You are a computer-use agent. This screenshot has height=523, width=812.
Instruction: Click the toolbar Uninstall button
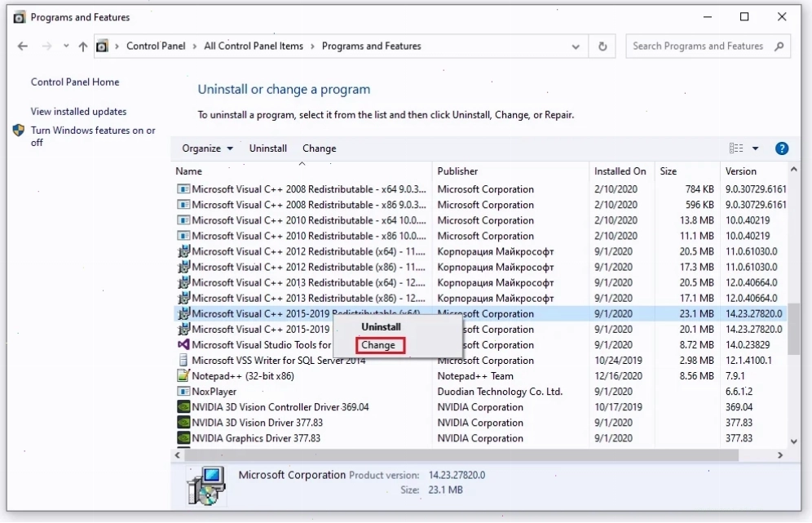tap(267, 148)
